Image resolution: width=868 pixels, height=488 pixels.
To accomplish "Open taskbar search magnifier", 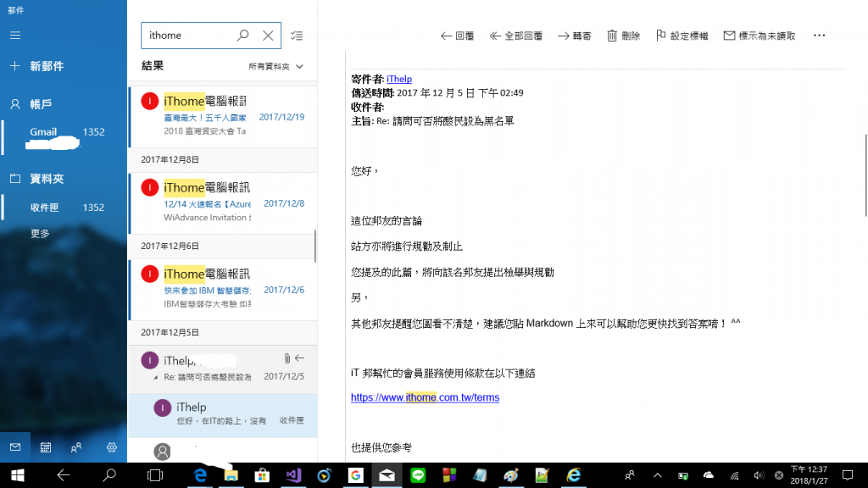I will [109, 475].
